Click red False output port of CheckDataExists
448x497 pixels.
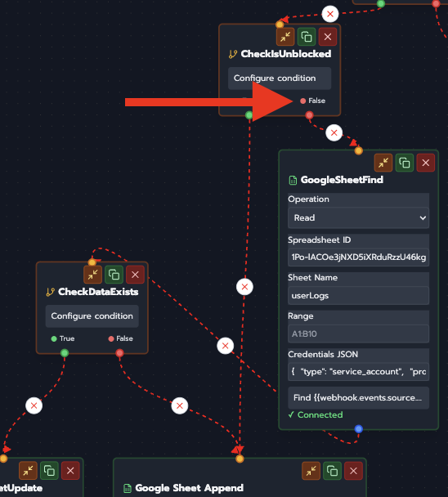click(x=119, y=353)
